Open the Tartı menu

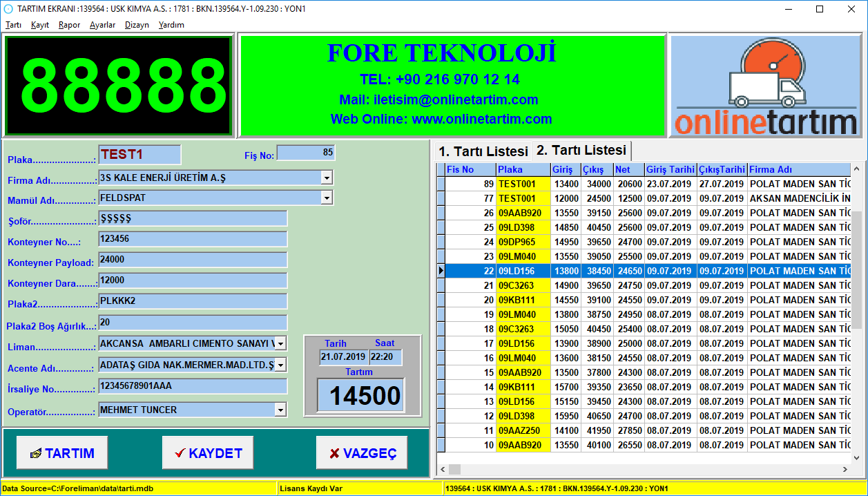tap(13, 25)
